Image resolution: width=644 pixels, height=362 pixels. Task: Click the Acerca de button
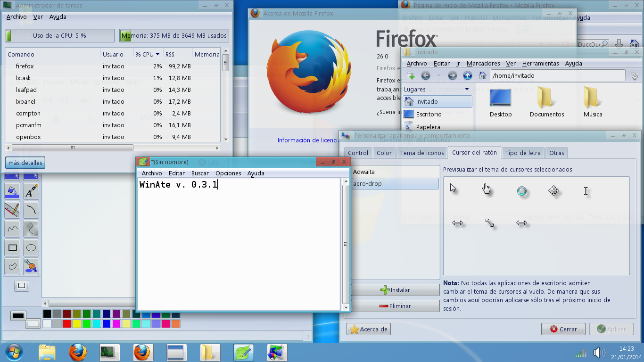(369, 329)
